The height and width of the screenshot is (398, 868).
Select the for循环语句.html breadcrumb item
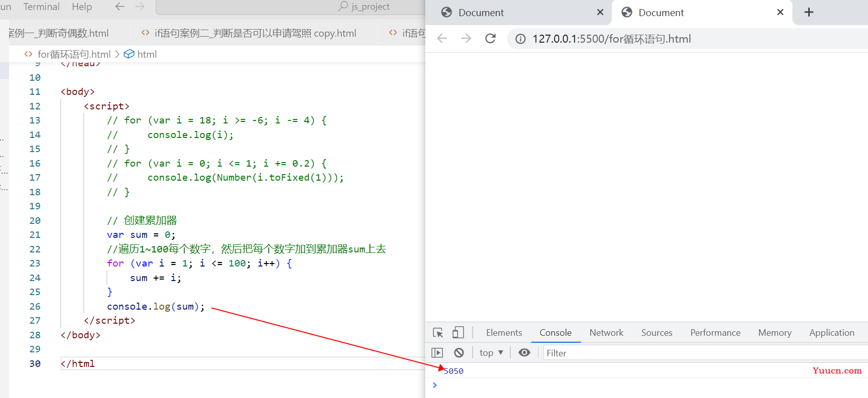click(x=74, y=54)
